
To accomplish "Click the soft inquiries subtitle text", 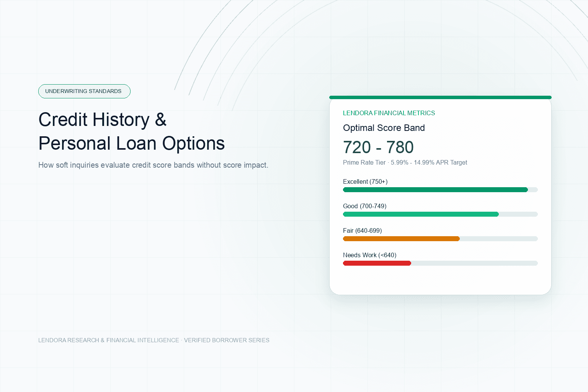I will tap(153, 165).
